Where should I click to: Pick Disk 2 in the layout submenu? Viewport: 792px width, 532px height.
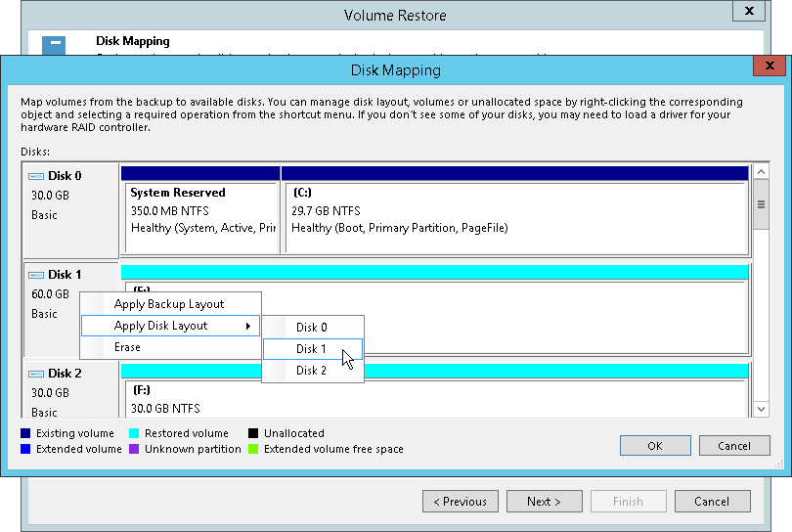[313, 371]
